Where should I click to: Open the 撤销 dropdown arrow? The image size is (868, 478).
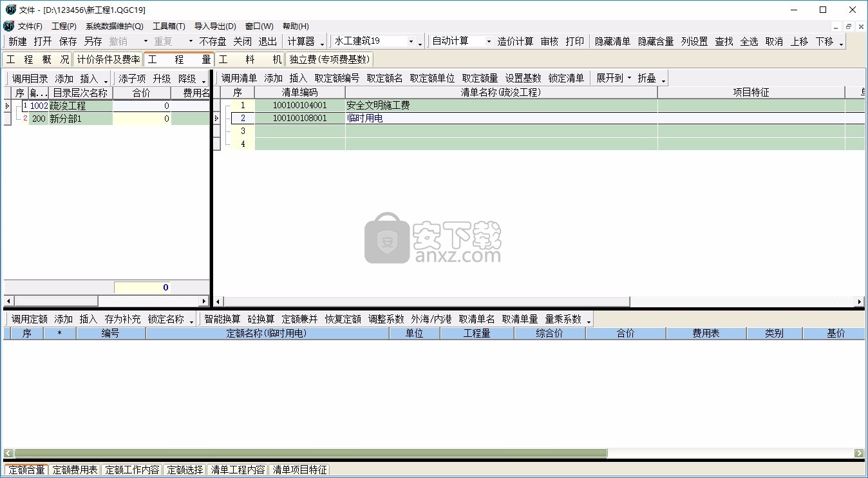point(146,41)
